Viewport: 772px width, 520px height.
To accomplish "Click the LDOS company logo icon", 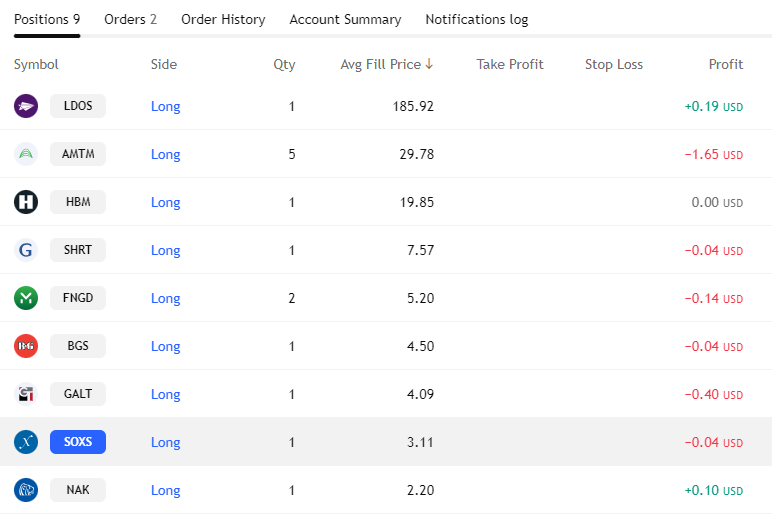I will tap(26, 106).
